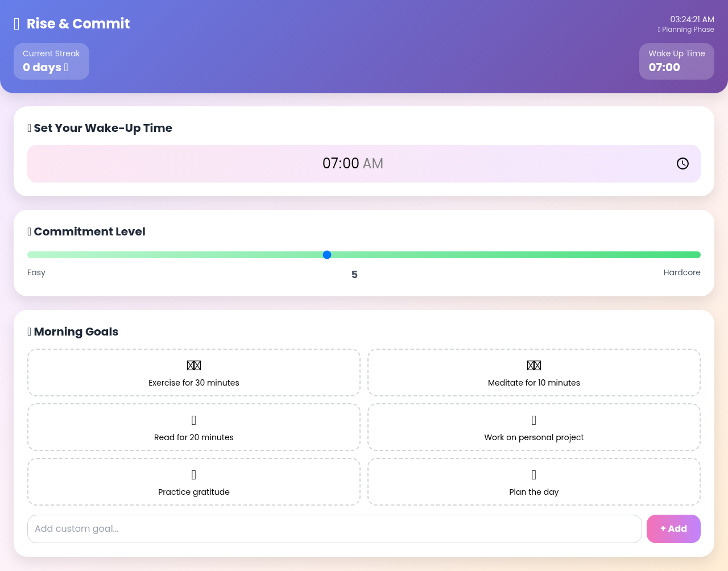The height and width of the screenshot is (571, 728).
Task: Click the clock icon in the wake-up time field
Action: (x=682, y=163)
